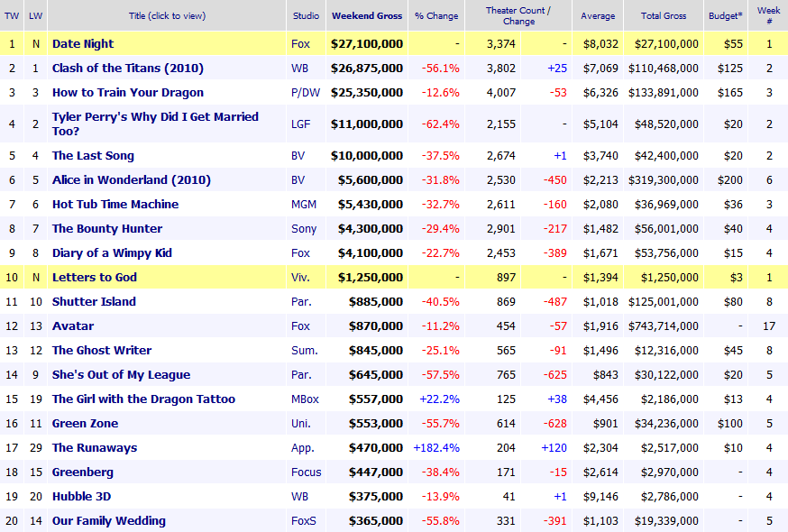Select Letters to God theater count 897
This screenshot has width=788, height=532.
tap(506, 277)
